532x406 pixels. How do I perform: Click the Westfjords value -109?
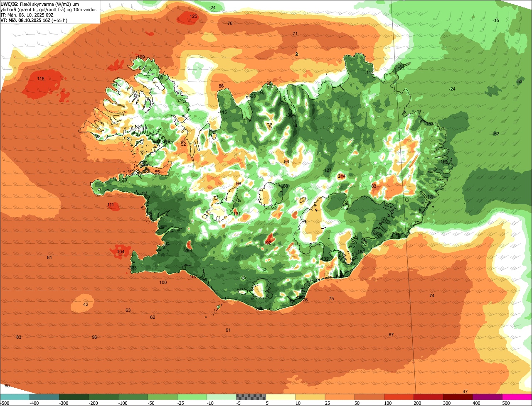(x=140, y=57)
